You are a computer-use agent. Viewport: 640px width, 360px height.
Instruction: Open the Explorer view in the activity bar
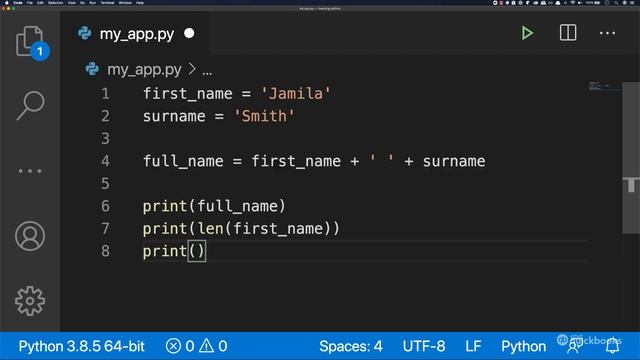click(x=30, y=42)
